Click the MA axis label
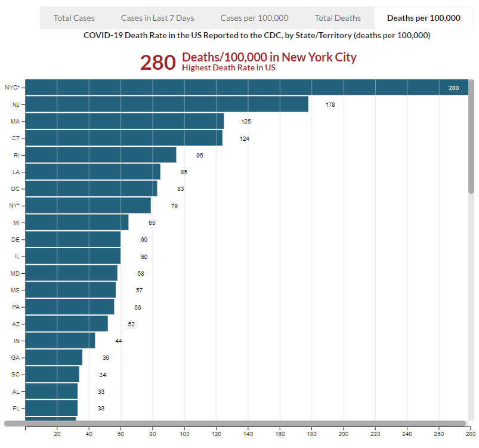479x448 pixels. click(x=16, y=121)
